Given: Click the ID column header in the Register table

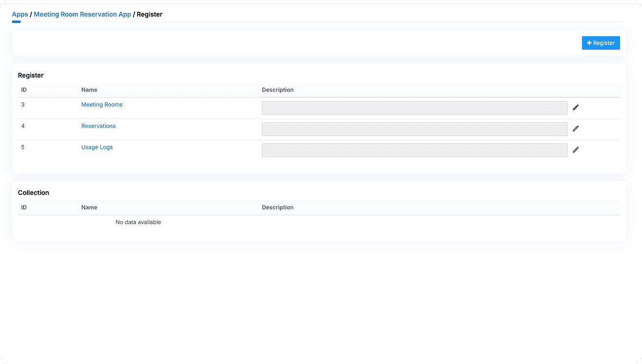Looking at the screenshot, I should pyautogui.click(x=23, y=90).
